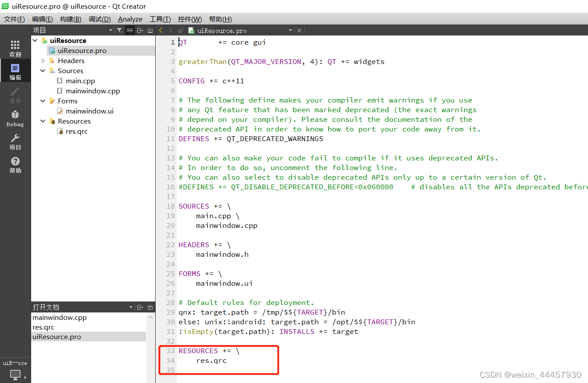
Task: Collapse the Forms folder
Action: (43, 101)
